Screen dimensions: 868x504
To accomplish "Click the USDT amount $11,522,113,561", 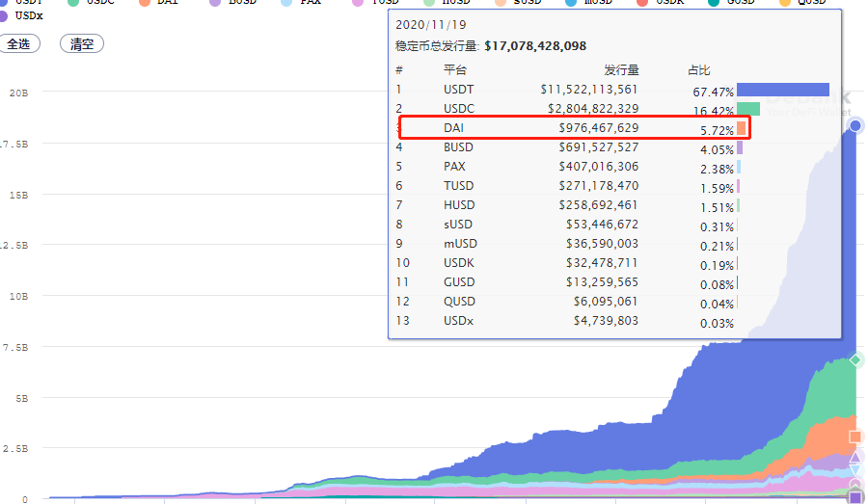I will click(589, 90).
